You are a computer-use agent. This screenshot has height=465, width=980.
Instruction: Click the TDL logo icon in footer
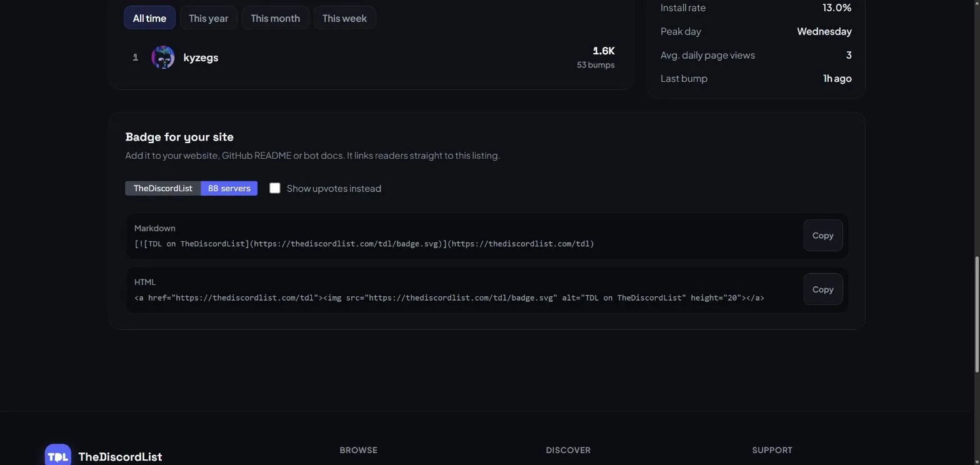pos(58,454)
